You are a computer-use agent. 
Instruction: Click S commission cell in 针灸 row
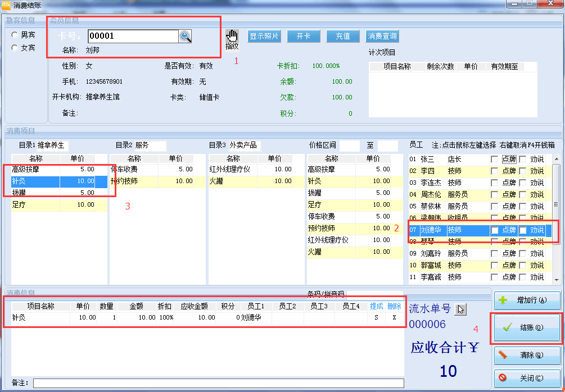click(377, 317)
